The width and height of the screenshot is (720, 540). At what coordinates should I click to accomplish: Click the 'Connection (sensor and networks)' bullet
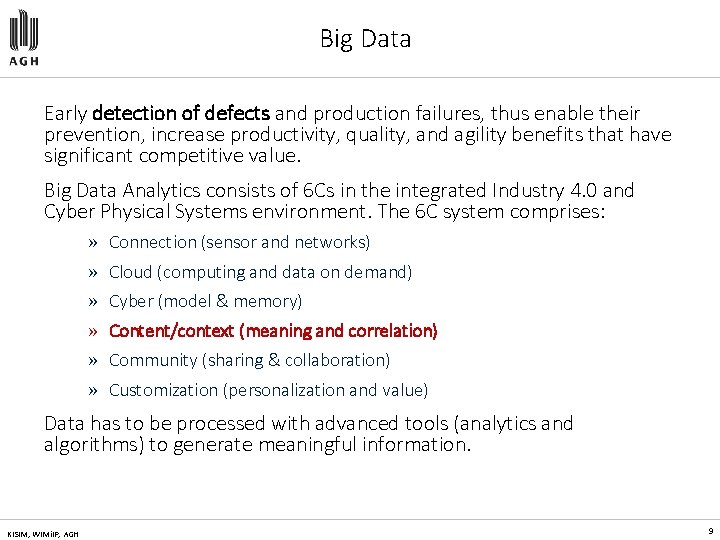click(239, 242)
